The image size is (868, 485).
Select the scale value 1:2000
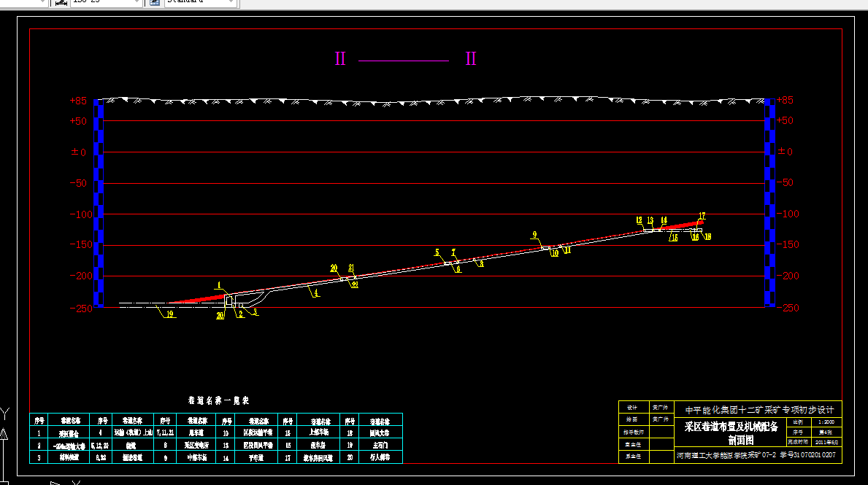pos(826,422)
